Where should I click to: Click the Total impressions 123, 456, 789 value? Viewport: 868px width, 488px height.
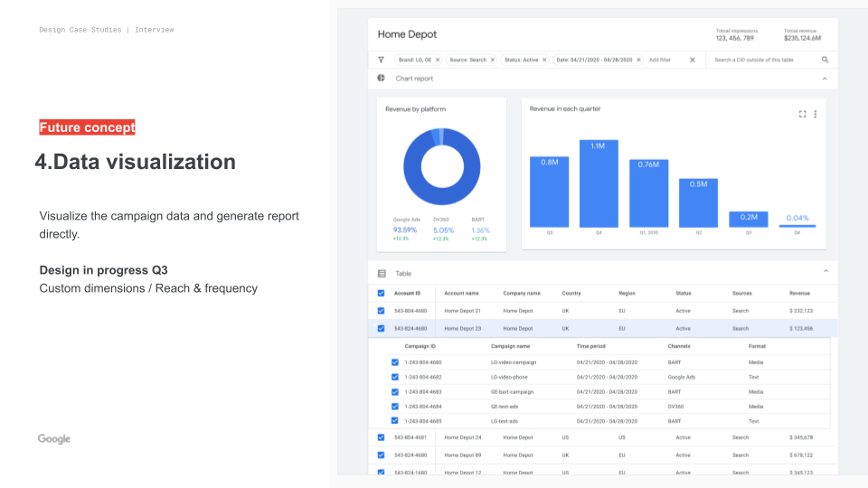(734, 38)
